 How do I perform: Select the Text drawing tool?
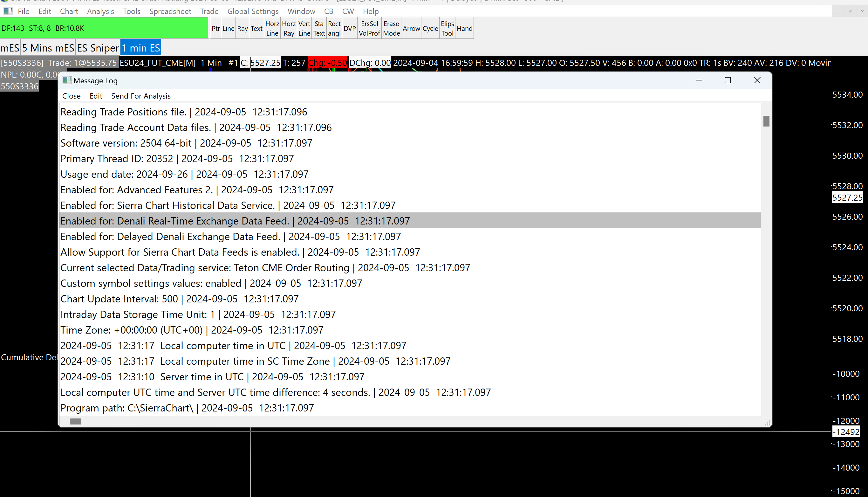click(x=256, y=28)
